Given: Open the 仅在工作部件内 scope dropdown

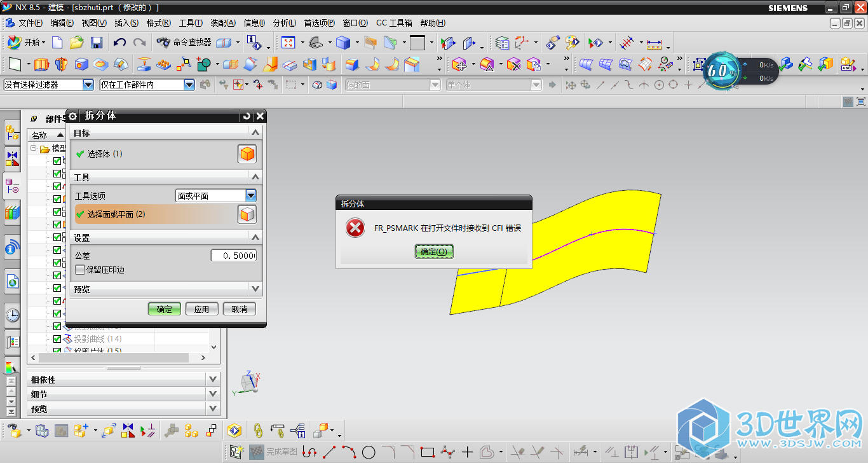Looking at the screenshot, I should coord(189,85).
